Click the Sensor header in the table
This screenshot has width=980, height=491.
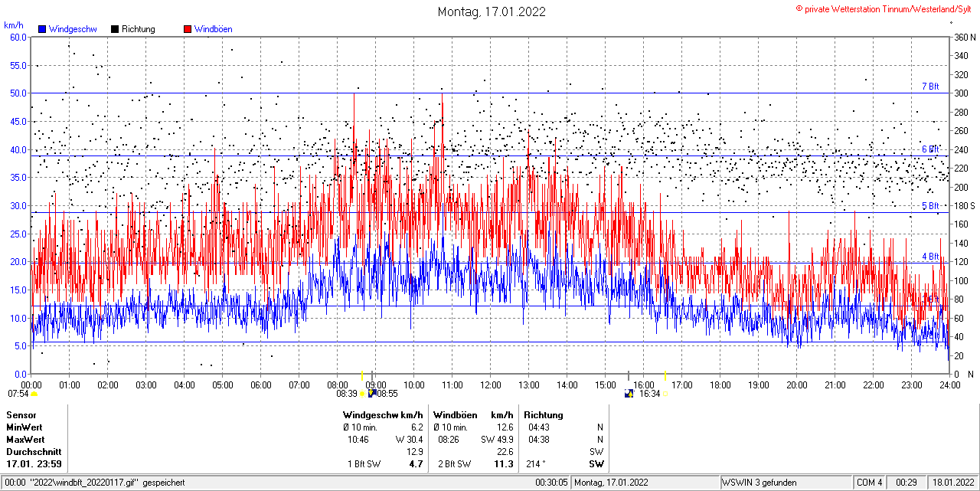click(21, 415)
